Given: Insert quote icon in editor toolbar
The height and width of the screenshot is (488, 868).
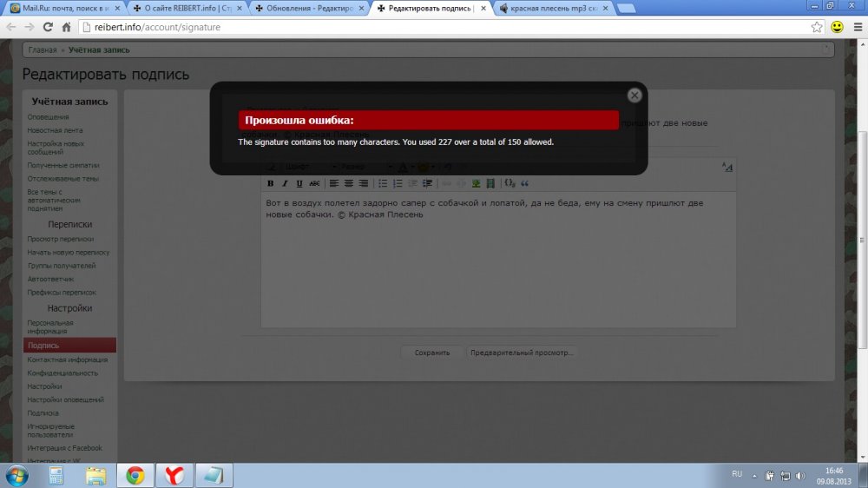Looking at the screenshot, I should tap(525, 183).
